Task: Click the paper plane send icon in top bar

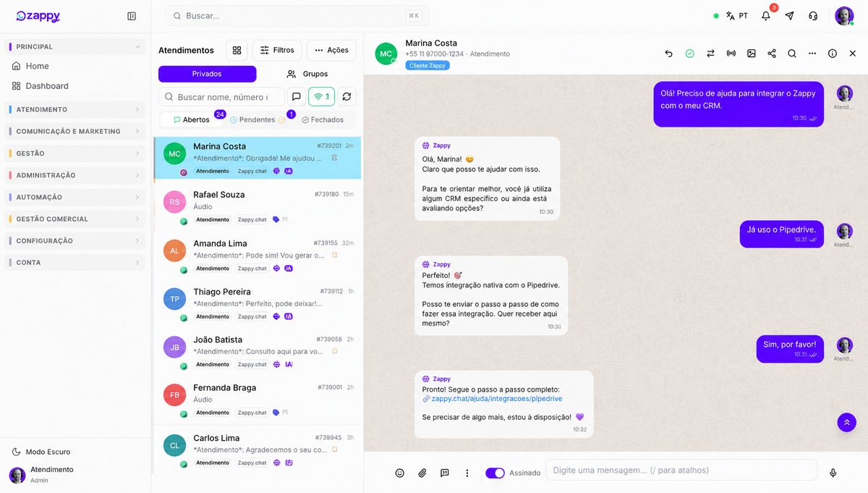Action: (789, 16)
